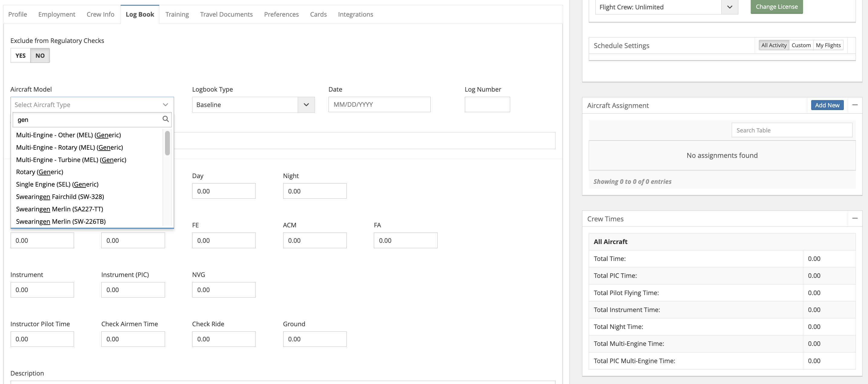Select Custom schedule setting
868x384 pixels.
(x=801, y=45)
